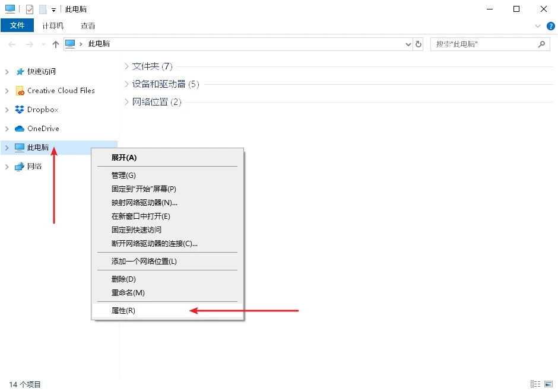This screenshot has height=392, width=558.
Task: Click the Properties quick access toolbar icon
Action: [x=30, y=9]
